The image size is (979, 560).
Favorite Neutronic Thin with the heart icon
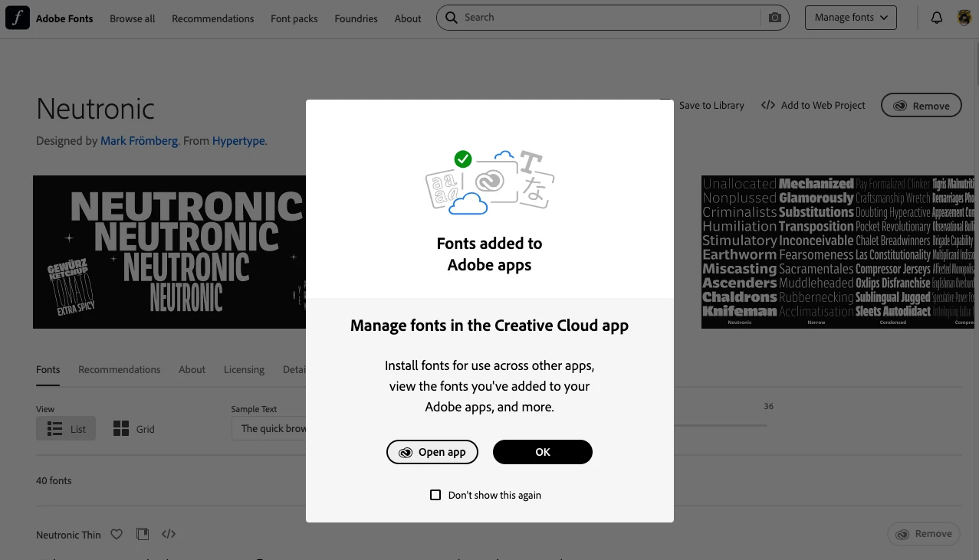tap(117, 534)
